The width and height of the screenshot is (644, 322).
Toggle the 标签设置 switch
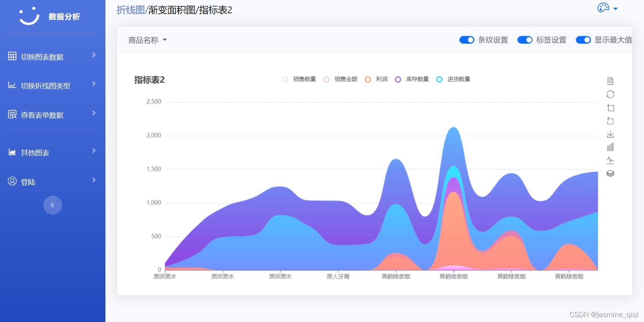(525, 40)
